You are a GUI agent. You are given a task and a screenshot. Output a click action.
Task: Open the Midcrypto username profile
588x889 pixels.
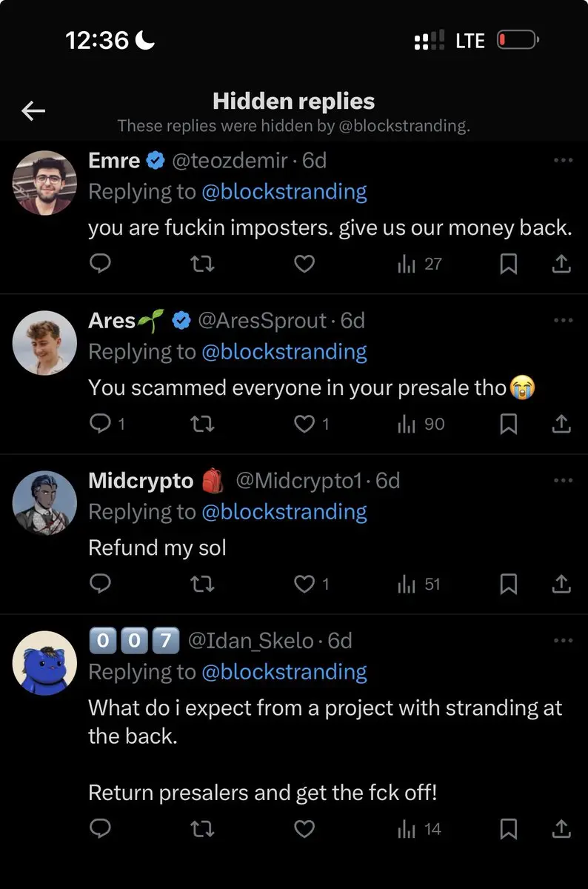click(x=141, y=481)
